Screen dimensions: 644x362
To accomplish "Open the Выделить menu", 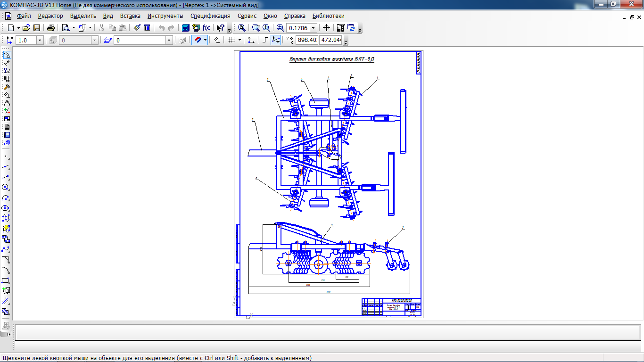I will point(83,16).
